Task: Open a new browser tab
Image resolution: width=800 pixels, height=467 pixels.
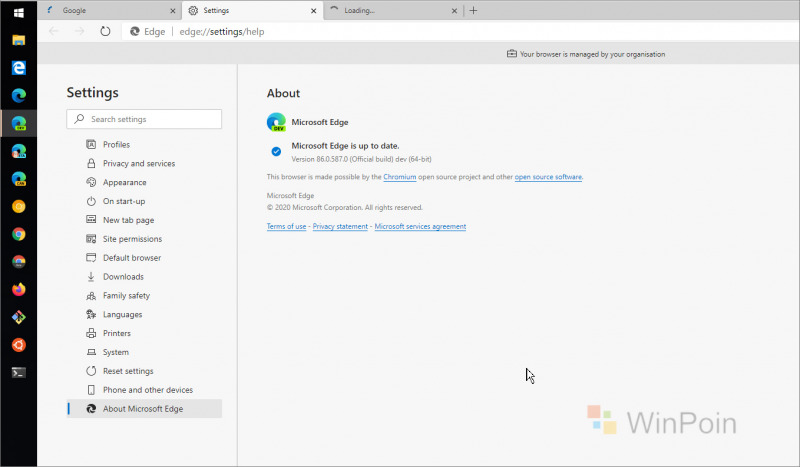Action: [473, 10]
